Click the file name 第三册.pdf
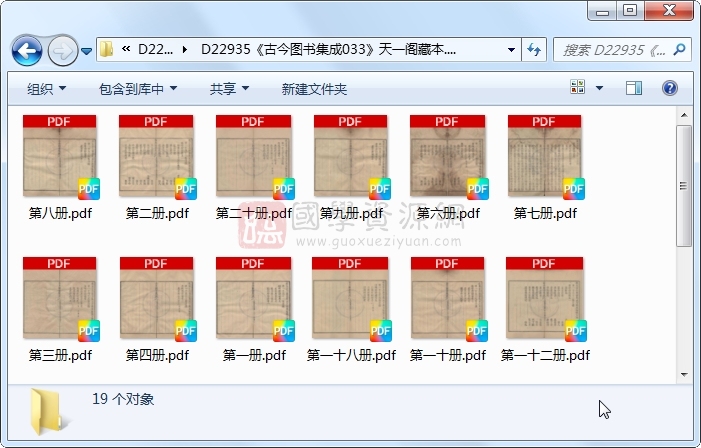The image size is (701, 448). pos(60,355)
